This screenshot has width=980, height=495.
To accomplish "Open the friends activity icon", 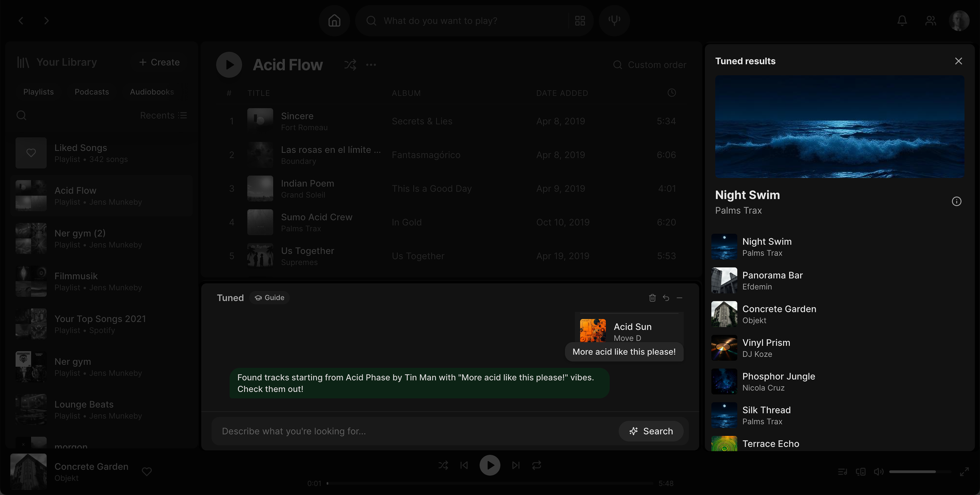I will coord(931,21).
